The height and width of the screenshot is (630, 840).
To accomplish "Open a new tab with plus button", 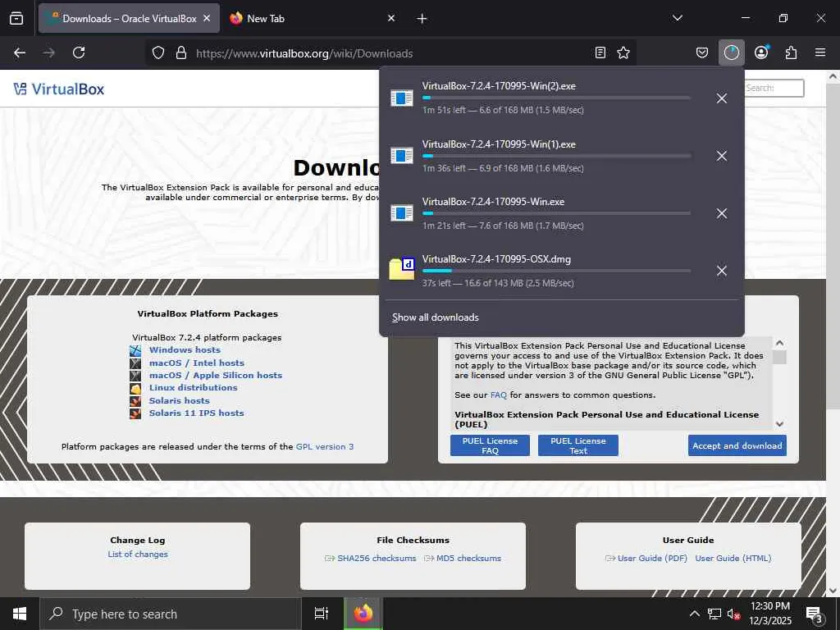I will tap(422, 18).
